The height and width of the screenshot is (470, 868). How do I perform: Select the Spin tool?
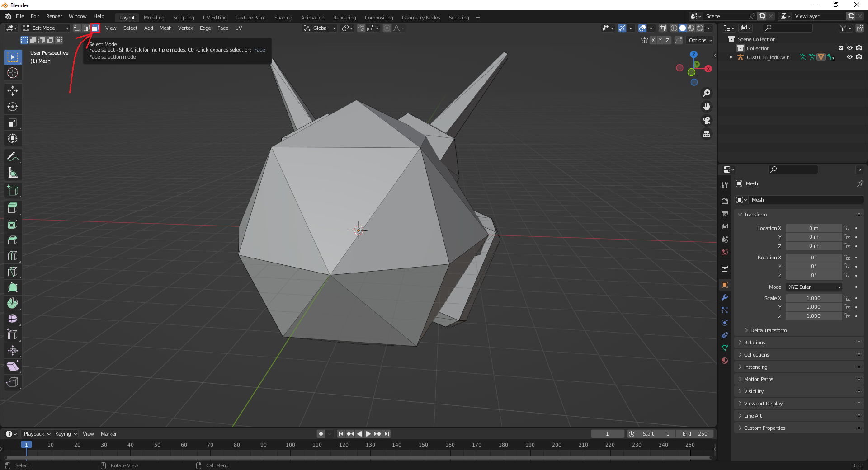pyautogui.click(x=13, y=303)
